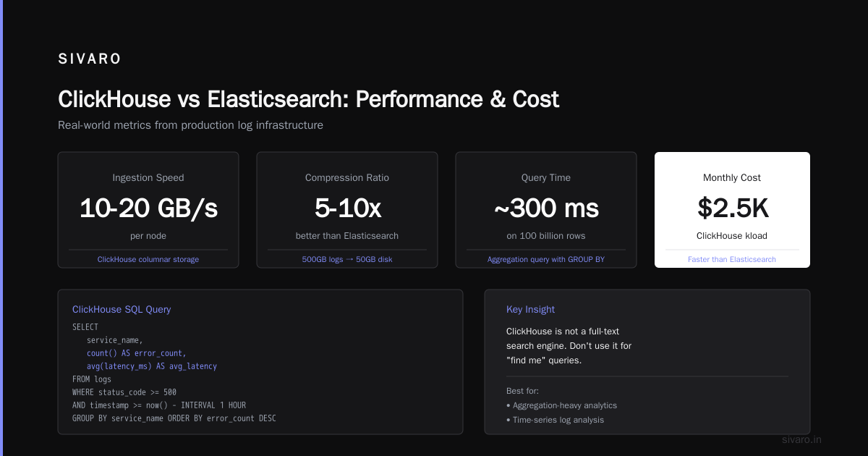This screenshot has width=868, height=456.
Task: Select the ClickHouse vs Elasticsearch main heading
Action: (308, 99)
